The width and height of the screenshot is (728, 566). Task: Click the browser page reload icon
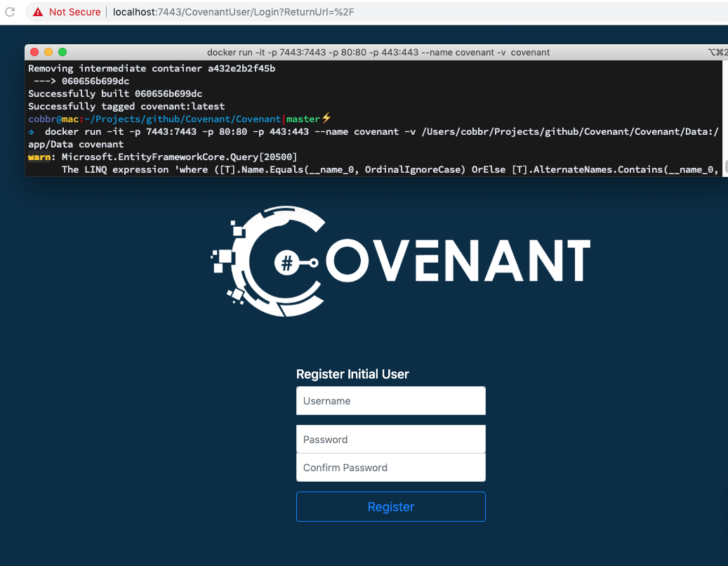point(10,11)
